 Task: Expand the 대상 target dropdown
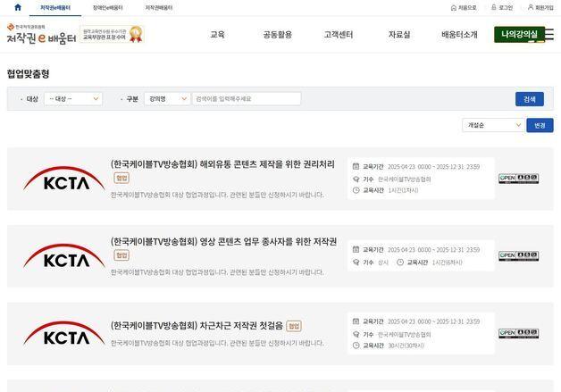click(73, 99)
